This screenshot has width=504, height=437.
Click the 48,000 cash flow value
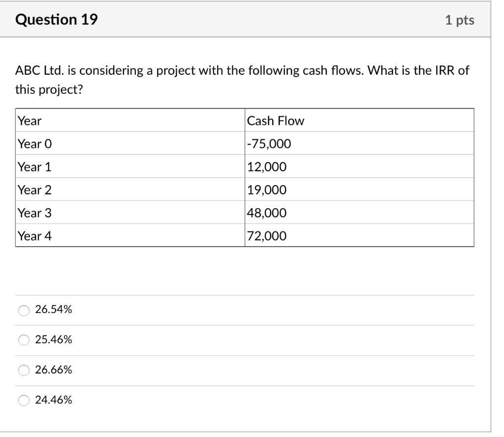point(266,213)
